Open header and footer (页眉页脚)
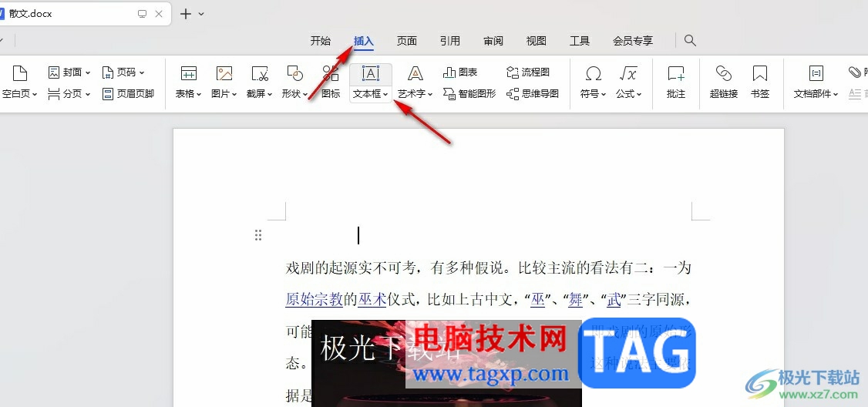The width and height of the screenshot is (868, 407). 129,94
